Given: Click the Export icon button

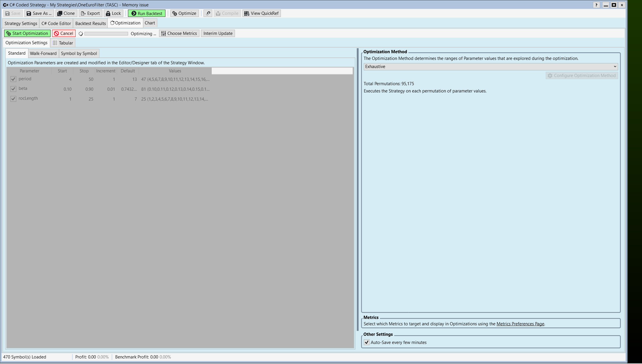Looking at the screenshot, I should click(x=83, y=13).
